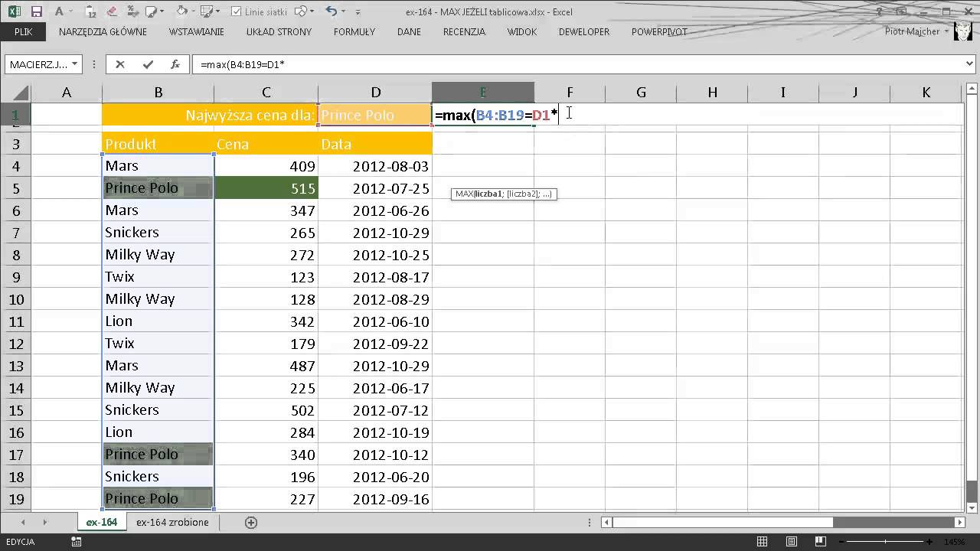This screenshot has height=551, width=980.
Task: Click the font A icon in quick toolbar
Action: tap(59, 11)
